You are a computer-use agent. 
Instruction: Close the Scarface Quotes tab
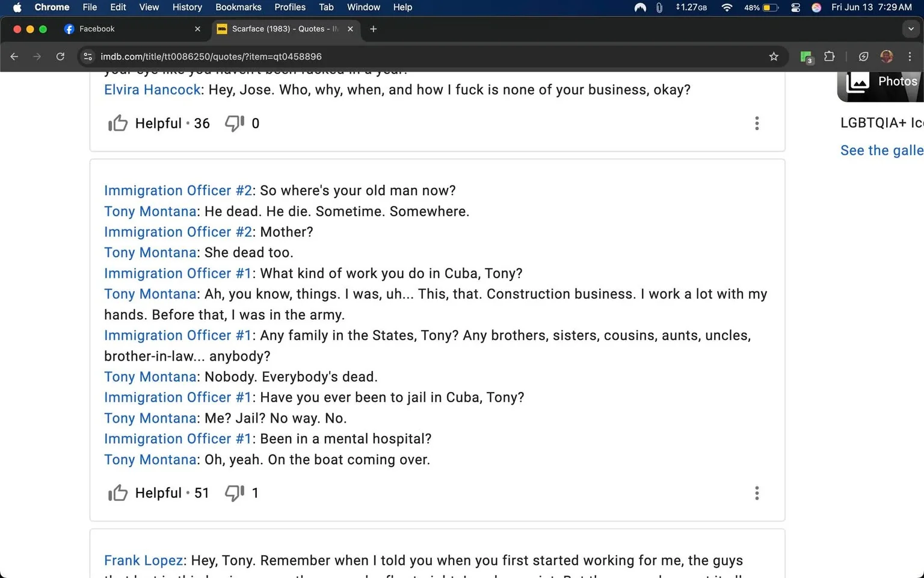coord(350,29)
